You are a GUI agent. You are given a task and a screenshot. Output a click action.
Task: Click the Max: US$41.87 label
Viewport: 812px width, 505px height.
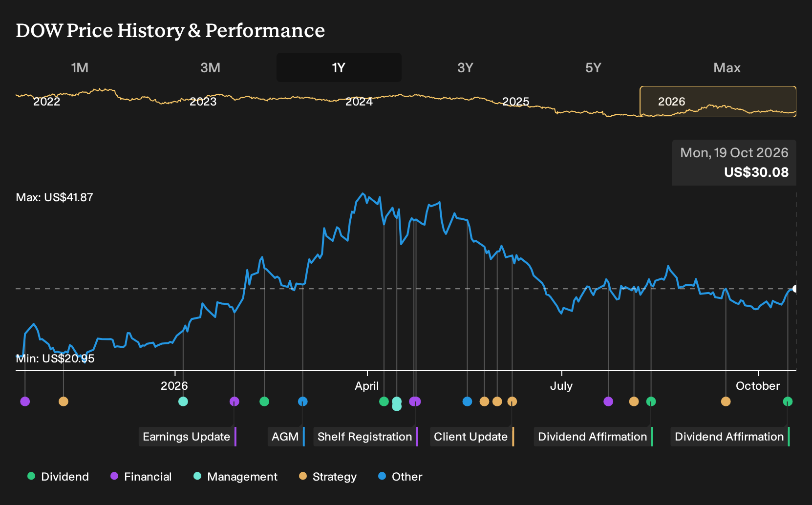pyautogui.click(x=55, y=197)
